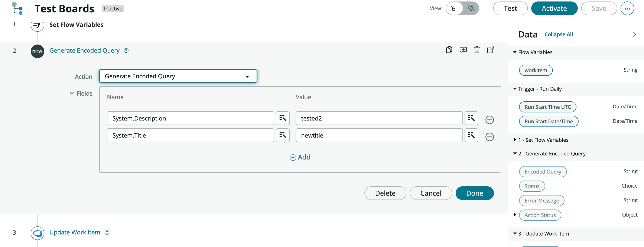Click the Activate button
The image size is (644, 247).
tap(554, 8)
